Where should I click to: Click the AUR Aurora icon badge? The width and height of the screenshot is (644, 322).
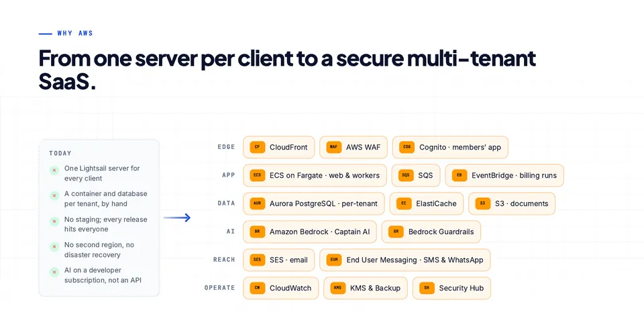(257, 203)
